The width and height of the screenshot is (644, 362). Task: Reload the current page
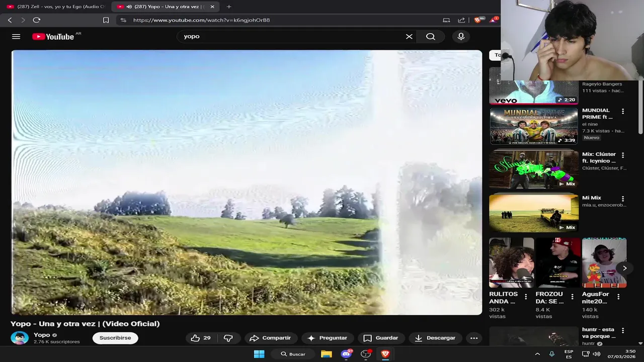click(x=36, y=20)
